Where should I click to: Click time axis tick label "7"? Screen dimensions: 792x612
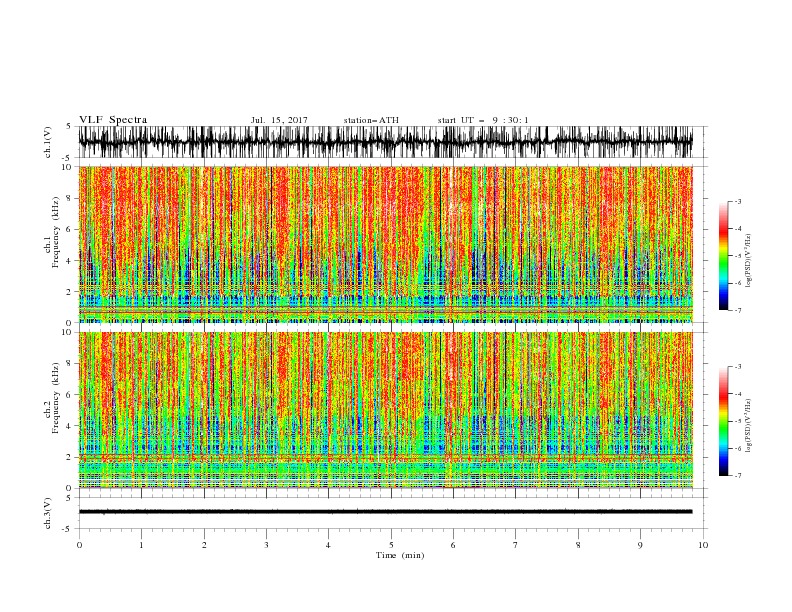pos(516,545)
